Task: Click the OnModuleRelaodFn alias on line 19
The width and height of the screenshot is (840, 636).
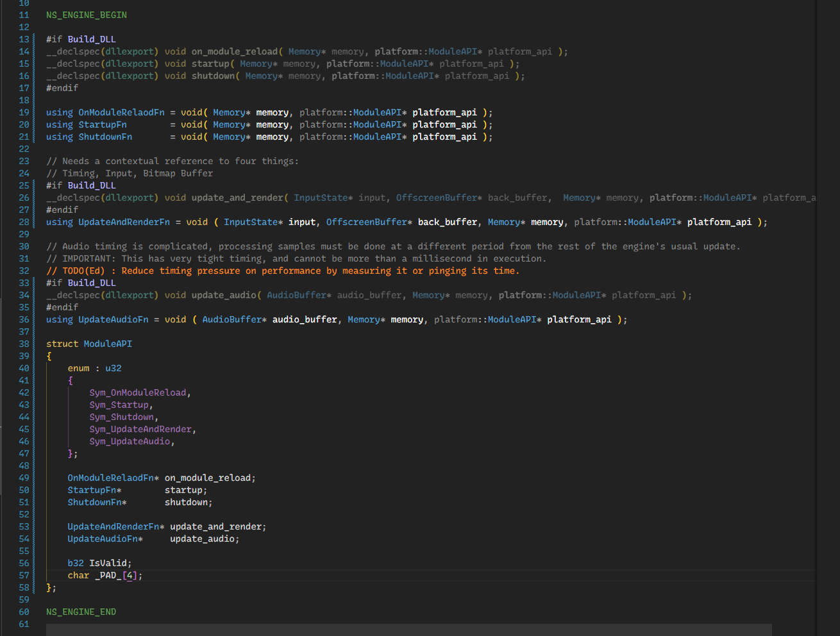Action: click(121, 112)
